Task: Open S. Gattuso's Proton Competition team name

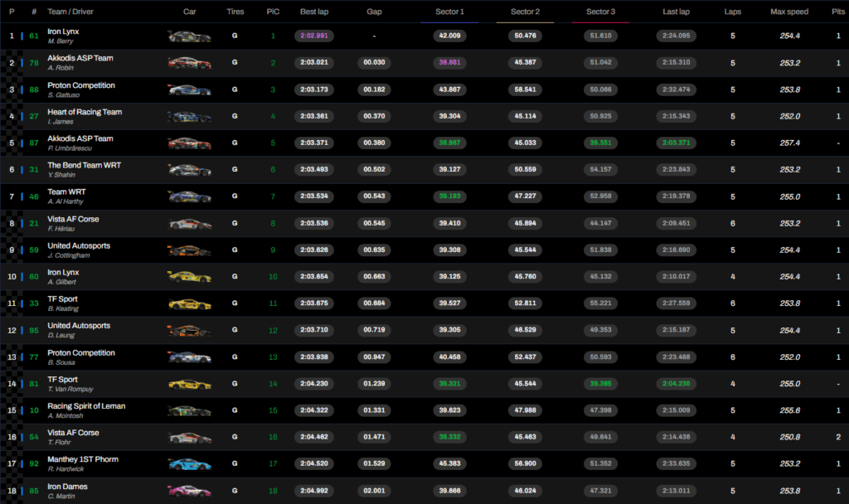Action: tap(81, 85)
